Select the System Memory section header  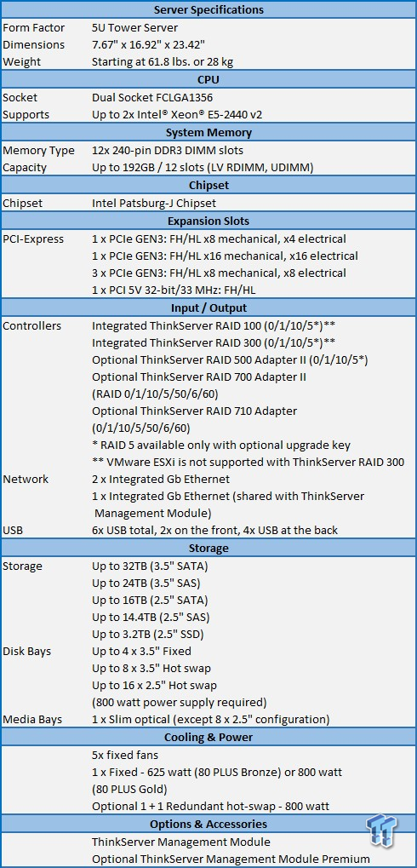pyautogui.click(x=208, y=133)
